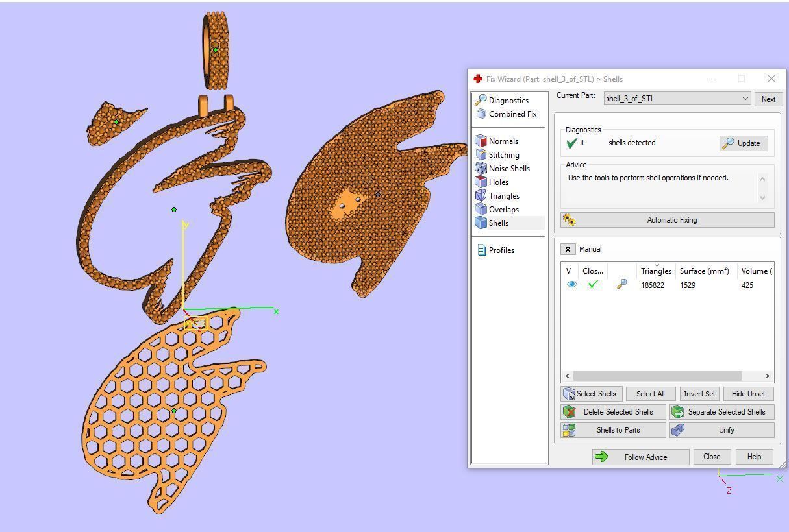Image resolution: width=789 pixels, height=532 pixels.
Task: Click Delete Selected Shells
Action: (x=613, y=412)
